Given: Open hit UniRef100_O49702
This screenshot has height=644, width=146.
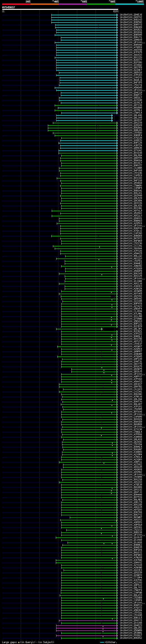Looking at the screenshot, I should point(131,17).
